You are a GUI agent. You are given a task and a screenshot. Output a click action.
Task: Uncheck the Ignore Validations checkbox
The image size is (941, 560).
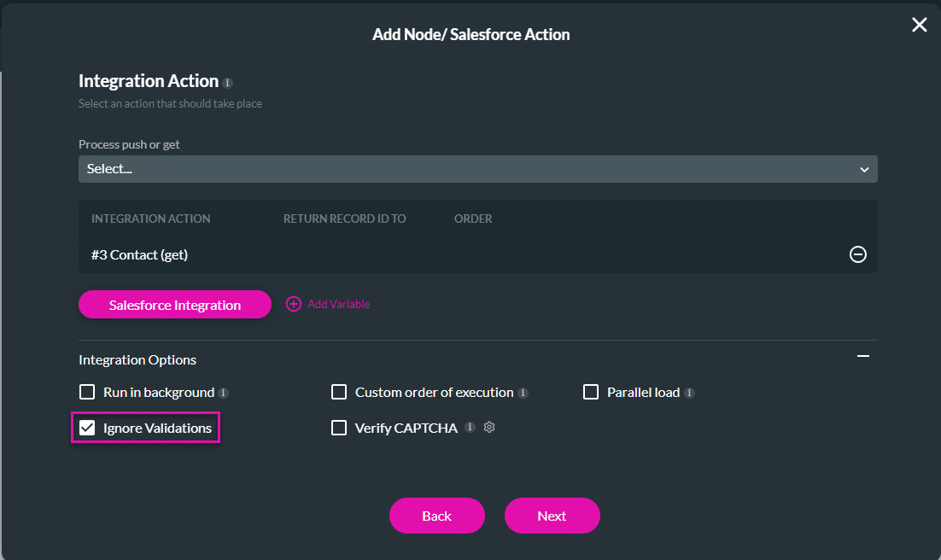pyautogui.click(x=86, y=428)
